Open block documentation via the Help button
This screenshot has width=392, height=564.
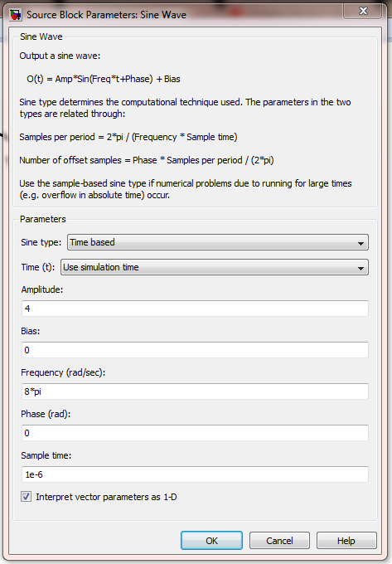(x=346, y=541)
